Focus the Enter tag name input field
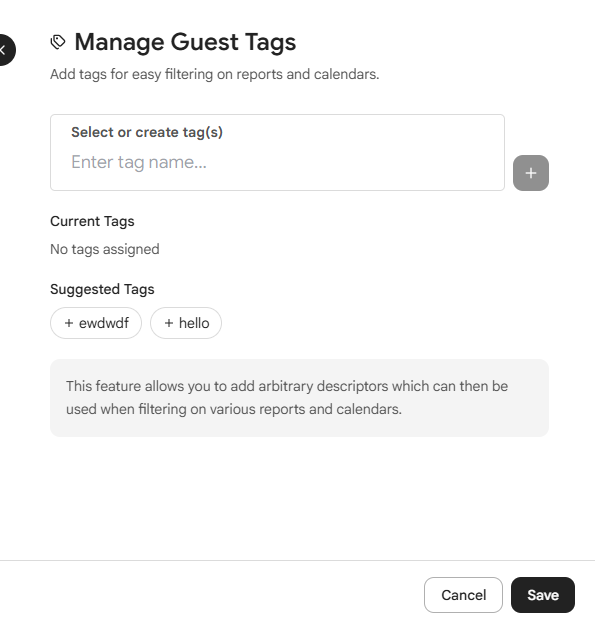 coord(277,162)
